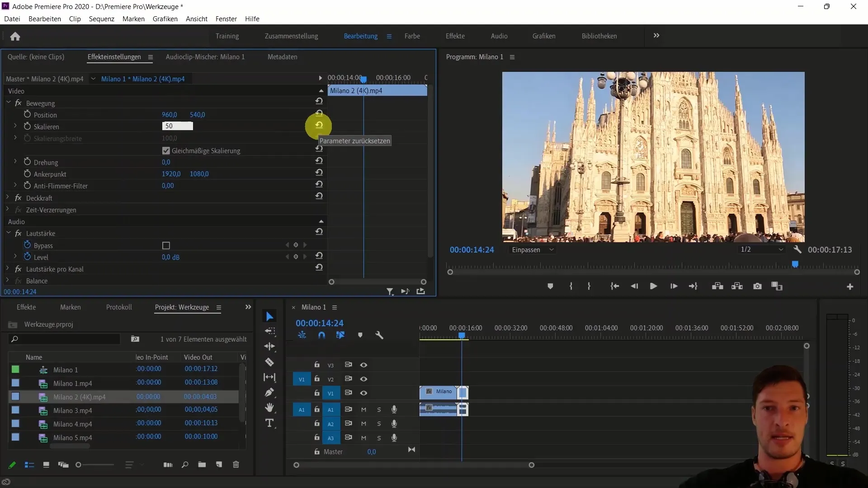This screenshot has width=868, height=488.
Task: Solo audio track A2
Action: [x=379, y=424]
